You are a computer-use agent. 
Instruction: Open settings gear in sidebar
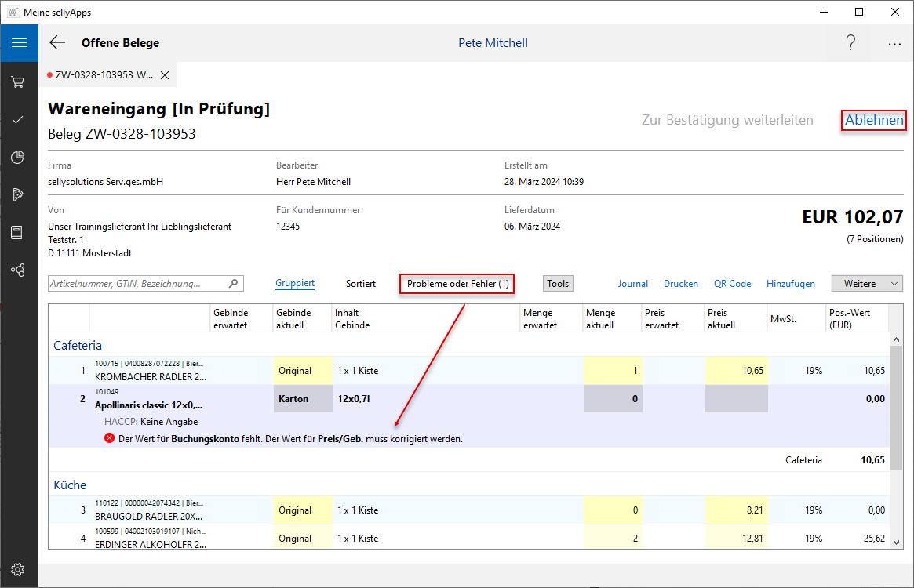coord(19,569)
